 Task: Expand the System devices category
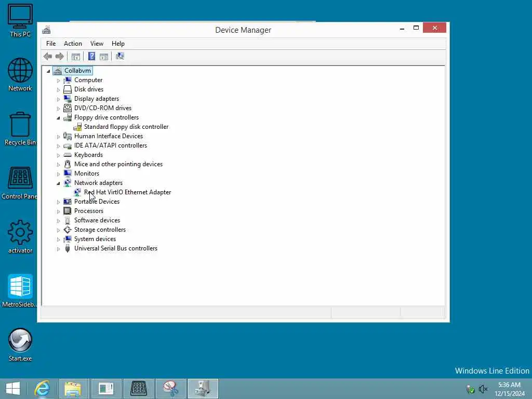click(58, 239)
